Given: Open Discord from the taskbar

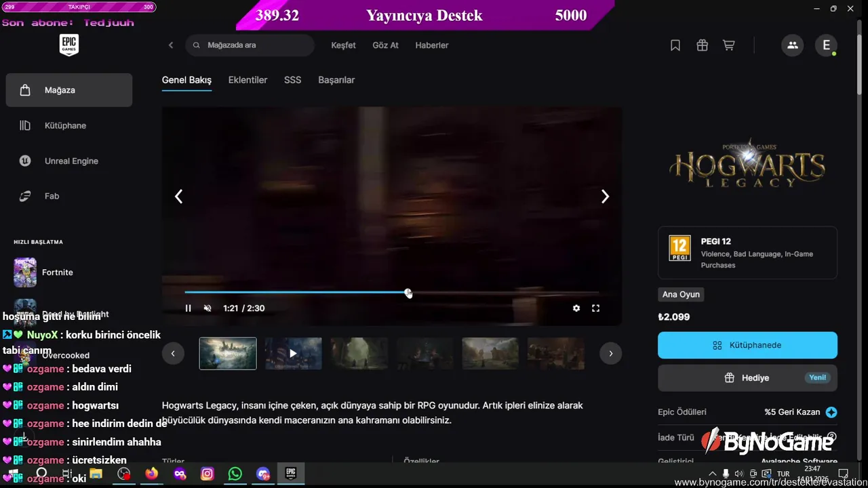Looking at the screenshot, I should pyautogui.click(x=263, y=474).
